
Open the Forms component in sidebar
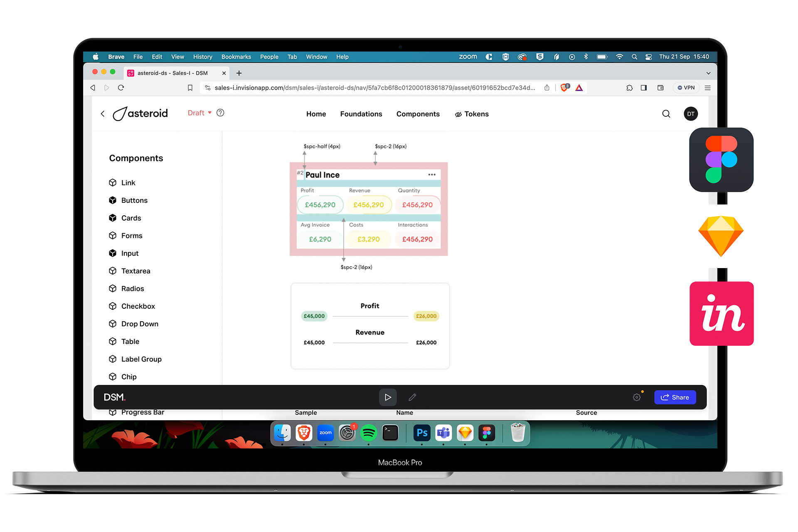[126, 236]
